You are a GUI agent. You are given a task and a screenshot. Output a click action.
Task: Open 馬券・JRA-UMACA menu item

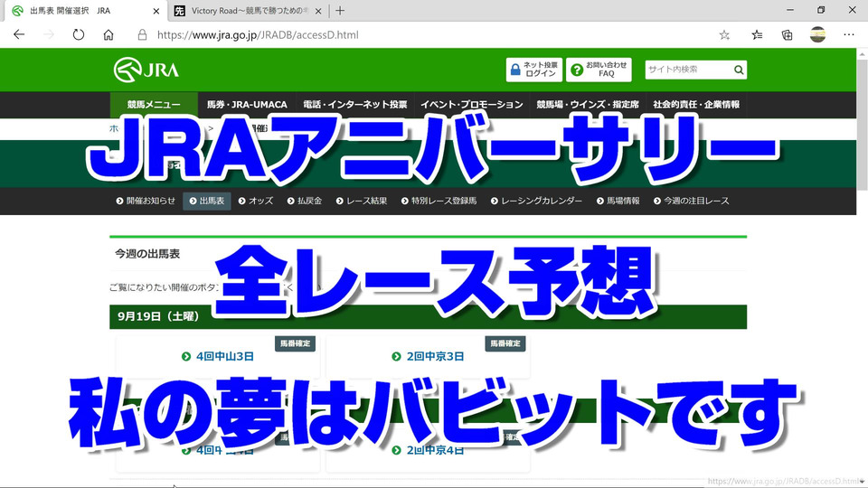(247, 105)
